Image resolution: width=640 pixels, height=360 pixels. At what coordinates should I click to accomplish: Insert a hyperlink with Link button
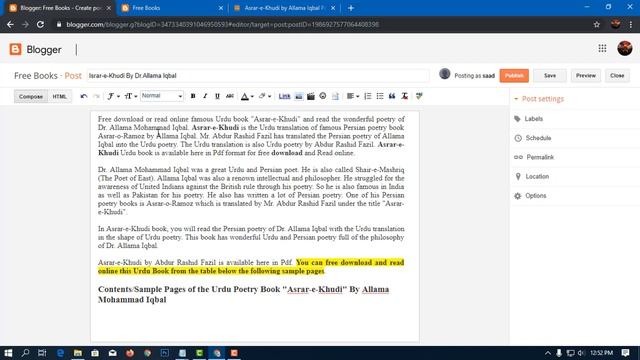point(284,96)
